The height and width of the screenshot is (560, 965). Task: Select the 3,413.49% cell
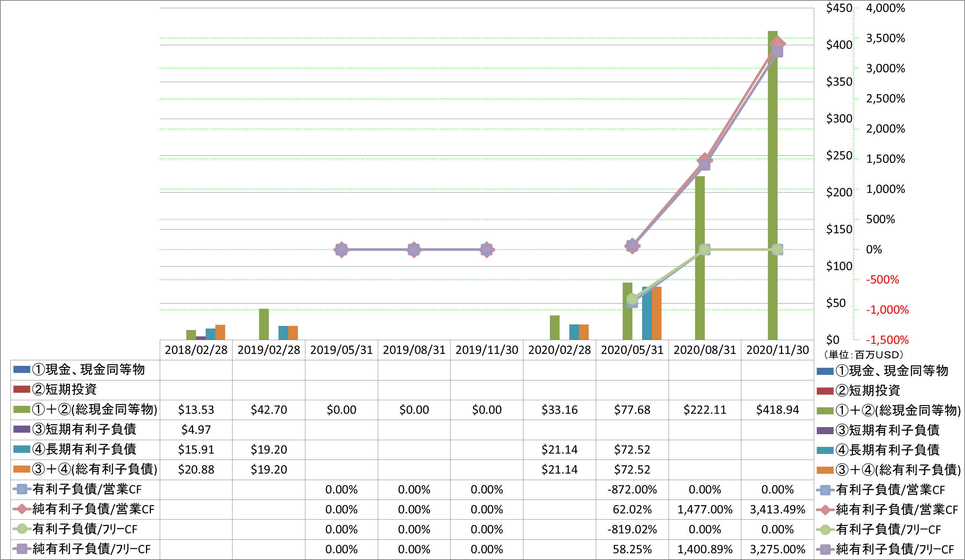coord(777,510)
